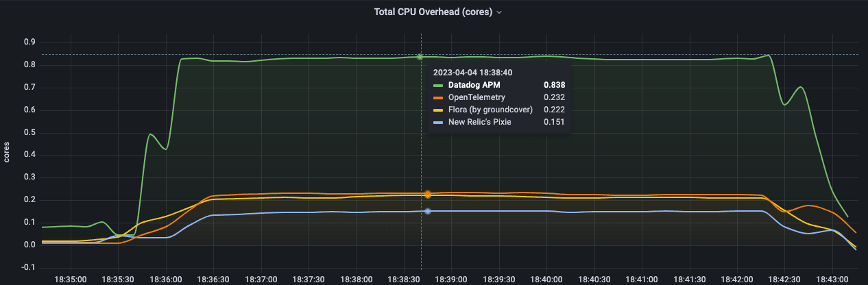Click the 0.5 y-axis label
Image resolution: width=868 pixels, height=285 pixels.
point(29,132)
